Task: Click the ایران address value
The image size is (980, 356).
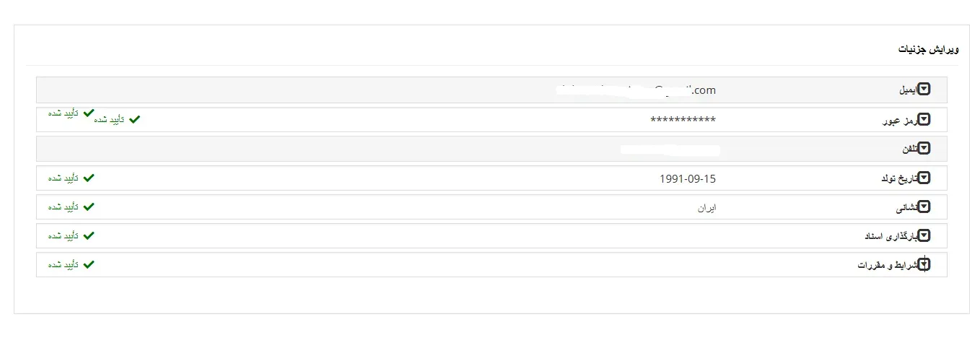Action: (706, 207)
